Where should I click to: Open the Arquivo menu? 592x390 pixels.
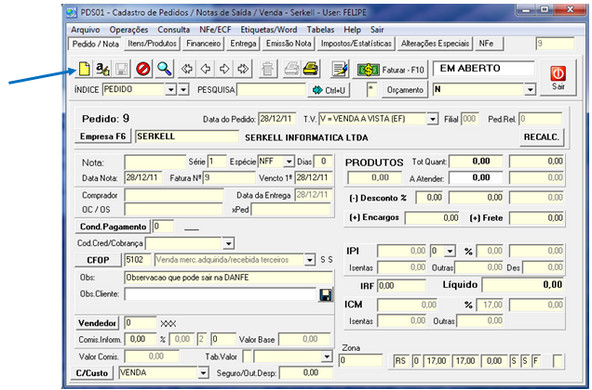click(x=85, y=30)
